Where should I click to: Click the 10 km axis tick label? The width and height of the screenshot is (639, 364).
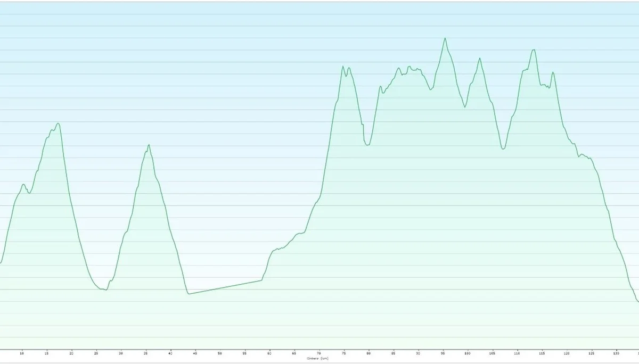[22, 353]
